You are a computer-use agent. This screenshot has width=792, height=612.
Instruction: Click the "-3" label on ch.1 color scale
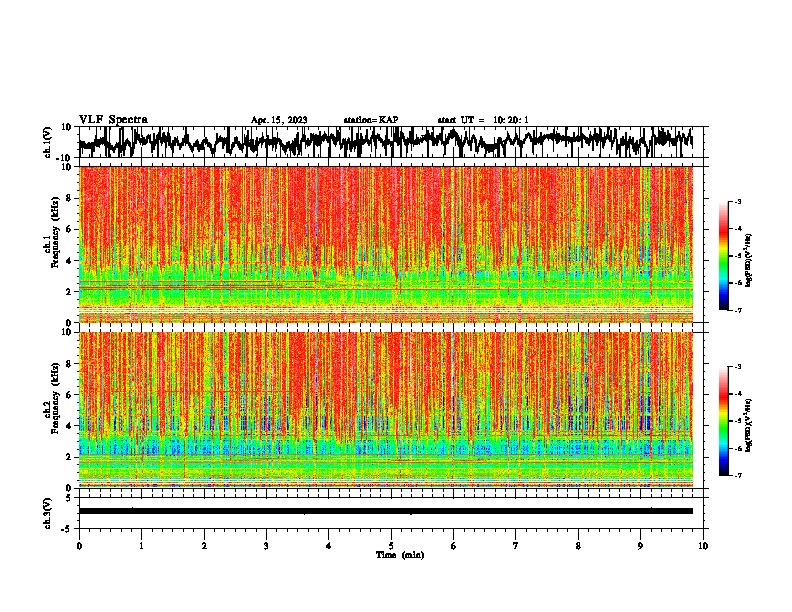pos(738,201)
